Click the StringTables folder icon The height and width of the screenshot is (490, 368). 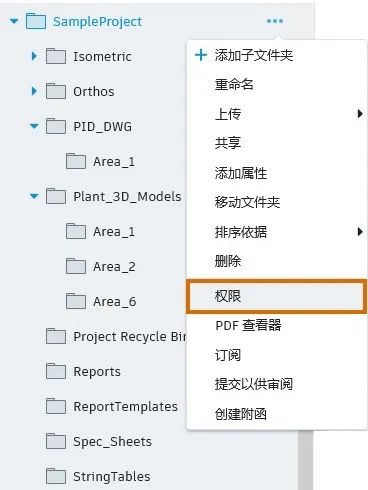(56, 476)
